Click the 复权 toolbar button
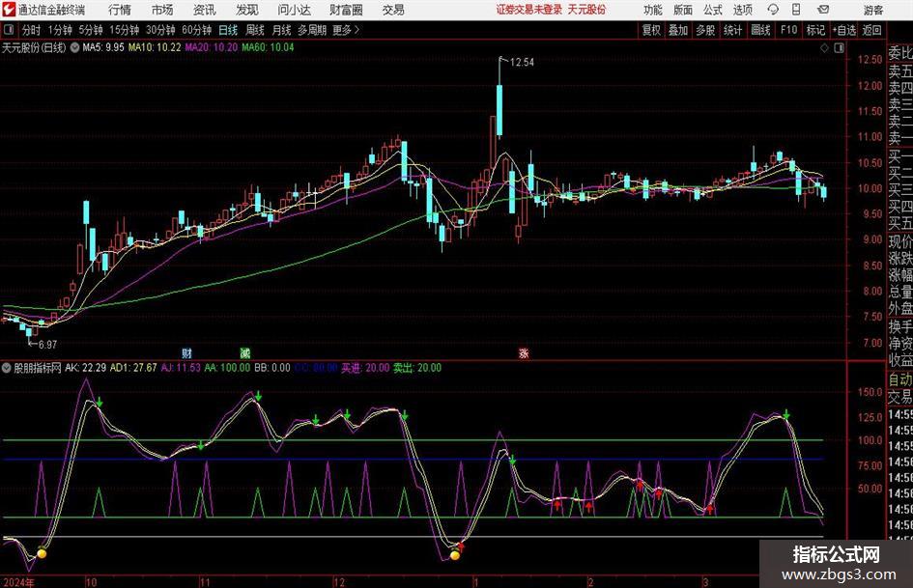Viewport: 913px width, 588px height. pos(651,30)
